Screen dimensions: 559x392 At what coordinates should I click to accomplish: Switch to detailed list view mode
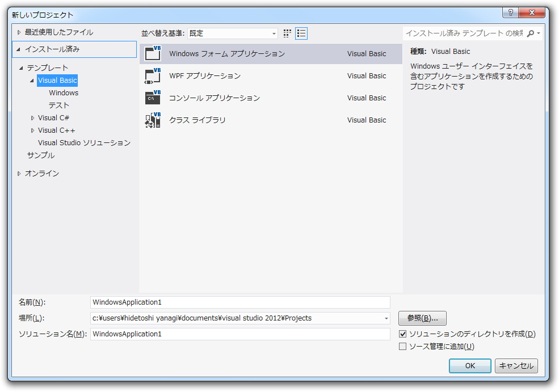(301, 33)
